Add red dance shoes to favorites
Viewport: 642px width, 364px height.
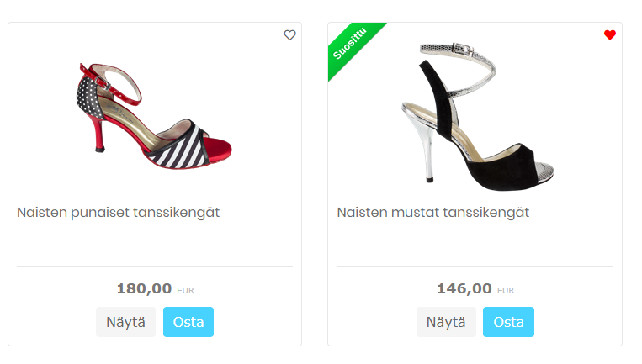tap(290, 35)
